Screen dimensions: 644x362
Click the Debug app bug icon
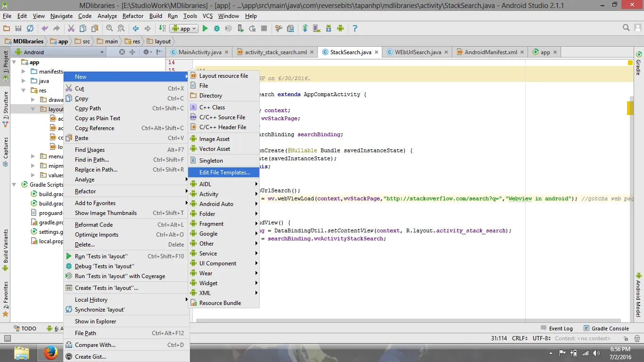point(217,29)
